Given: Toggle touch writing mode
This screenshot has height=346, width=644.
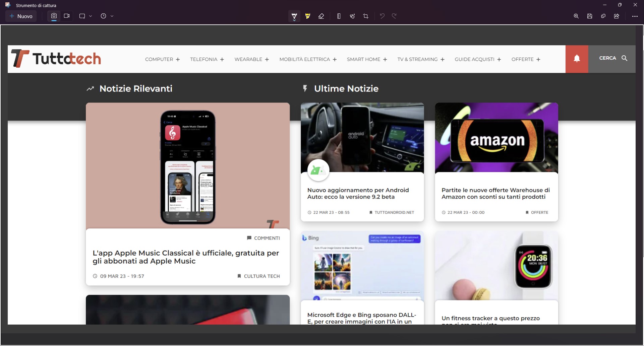Looking at the screenshot, I should tap(352, 16).
